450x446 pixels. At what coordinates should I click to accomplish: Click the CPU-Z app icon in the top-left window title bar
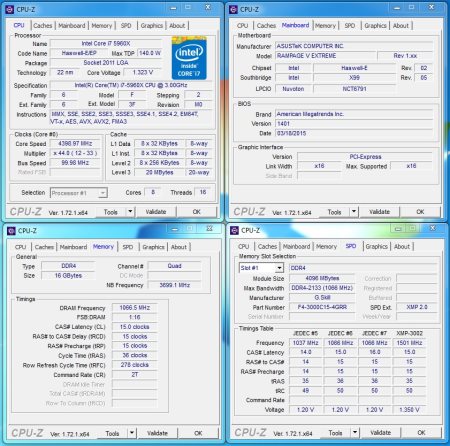click(10, 9)
